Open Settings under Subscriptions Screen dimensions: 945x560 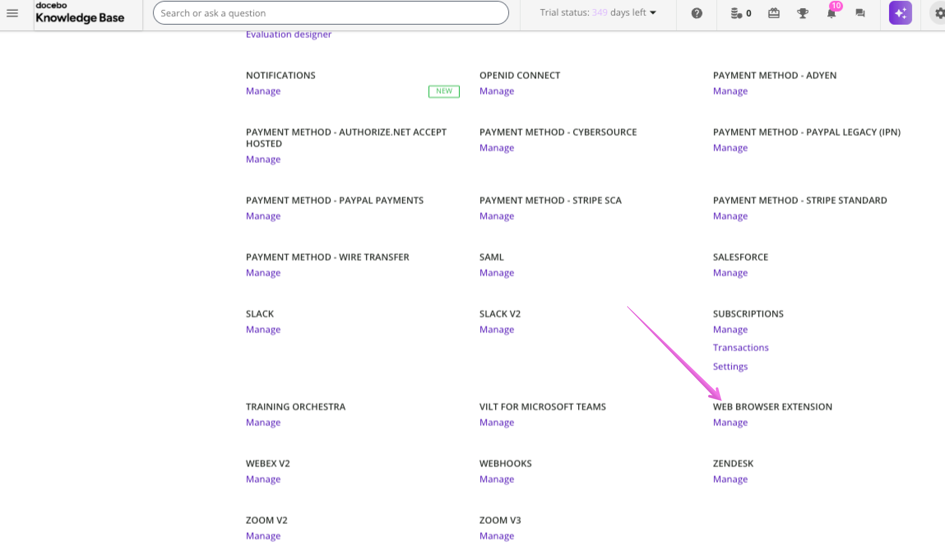[x=730, y=366]
